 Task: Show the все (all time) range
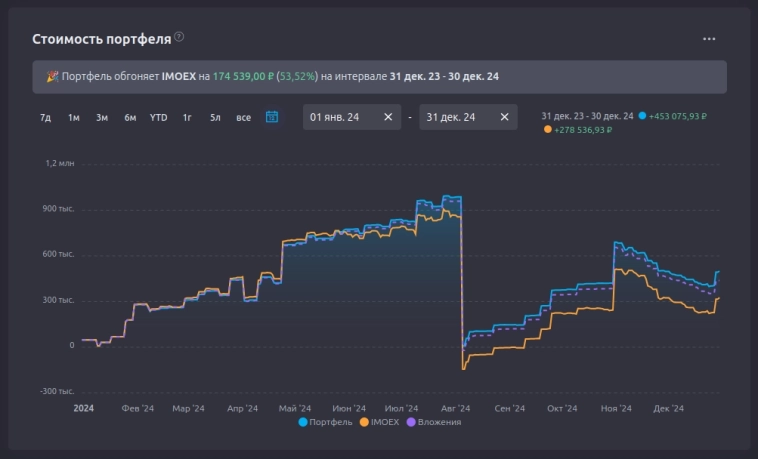pos(243,117)
